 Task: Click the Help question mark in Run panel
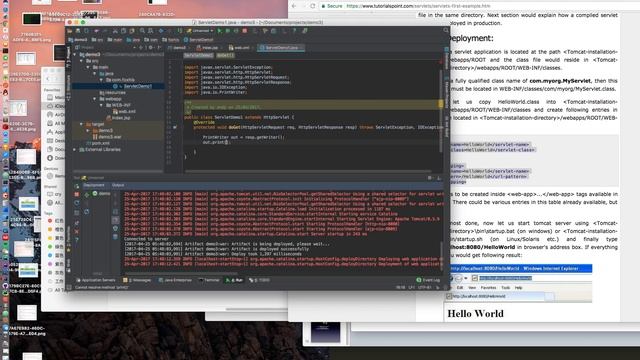pos(77,240)
